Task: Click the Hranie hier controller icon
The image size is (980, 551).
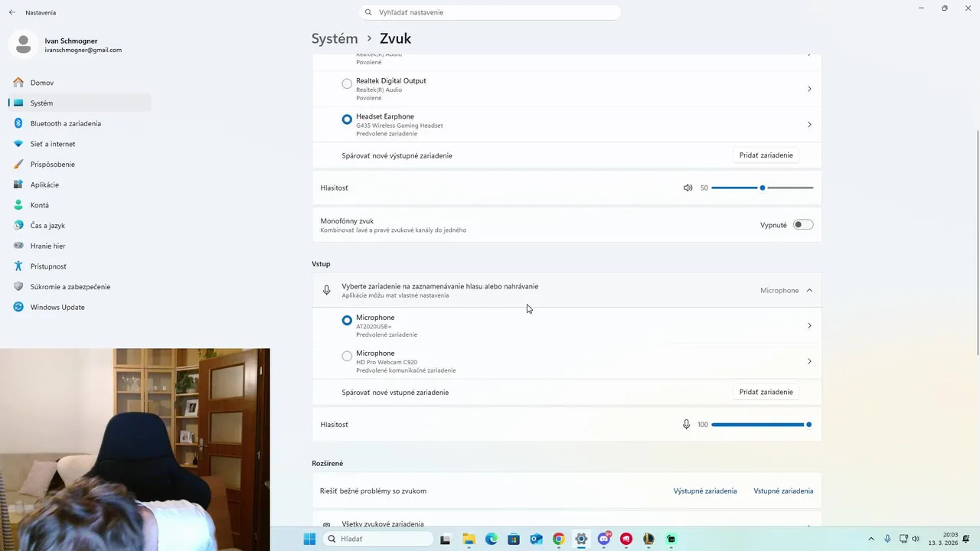Action: 18,246
